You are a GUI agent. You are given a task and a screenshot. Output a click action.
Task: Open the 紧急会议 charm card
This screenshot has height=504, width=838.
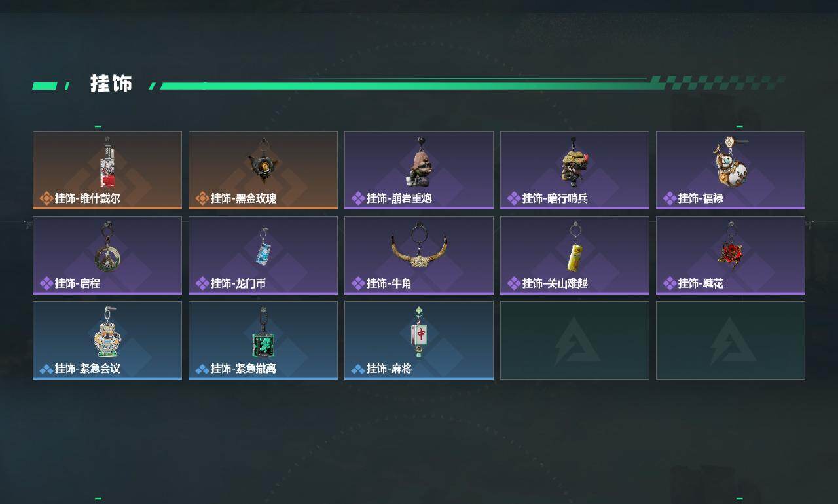[x=107, y=340]
